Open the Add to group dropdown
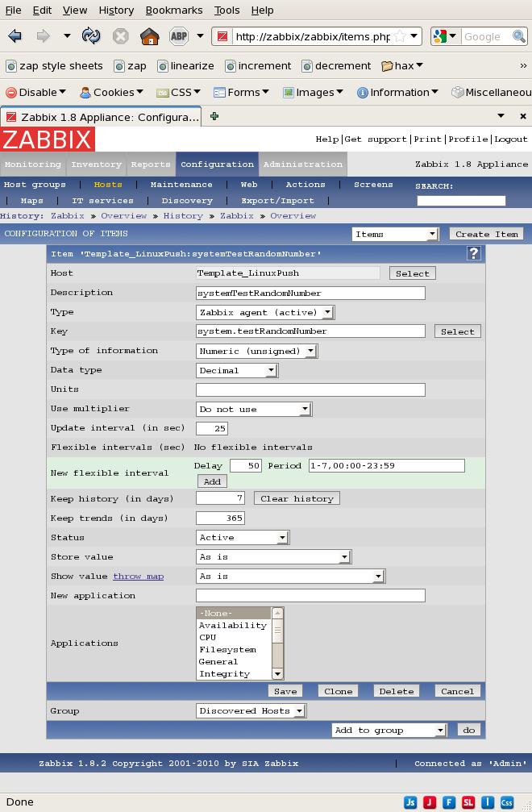The image size is (532, 812). 389,731
